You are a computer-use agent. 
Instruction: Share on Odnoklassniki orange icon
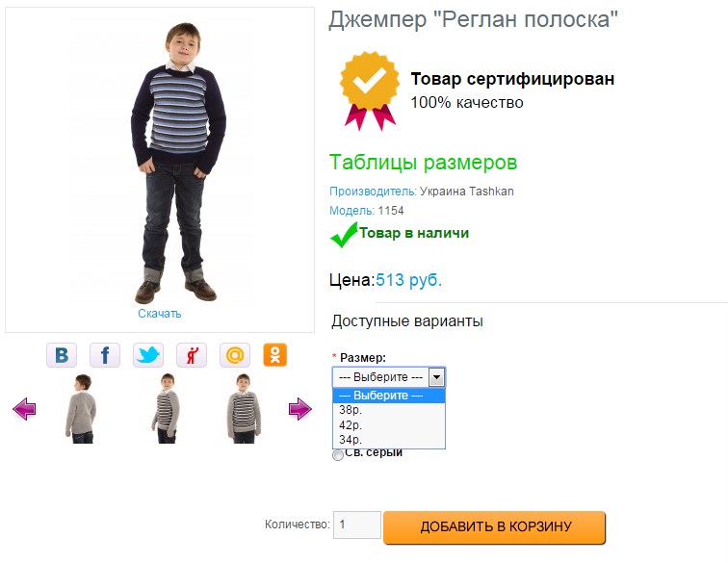pyautogui.click(x=276, y=355)
